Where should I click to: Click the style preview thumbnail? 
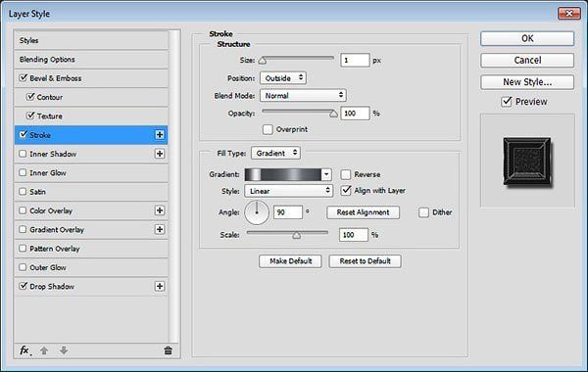527,162
